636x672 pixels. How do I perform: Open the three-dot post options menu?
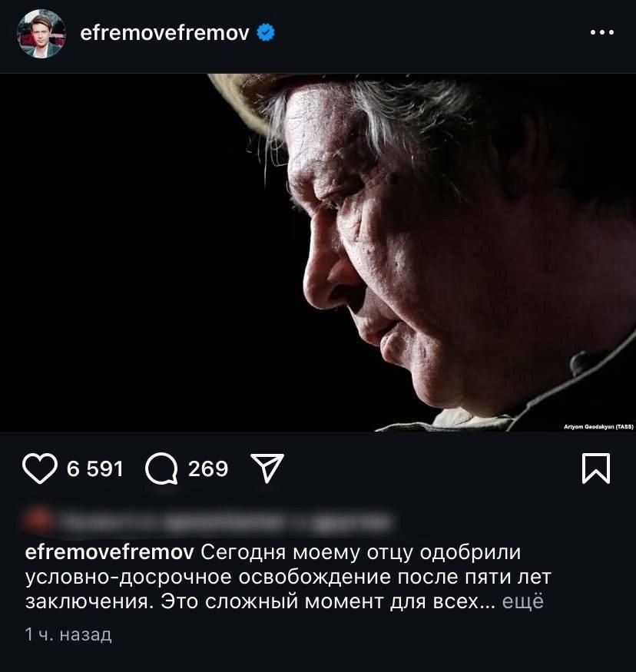coord(601,32)
